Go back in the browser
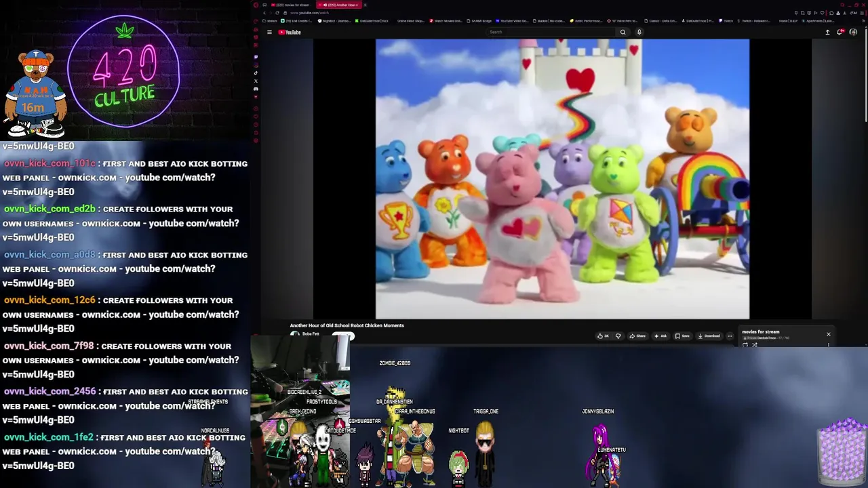 pos(264,13)
